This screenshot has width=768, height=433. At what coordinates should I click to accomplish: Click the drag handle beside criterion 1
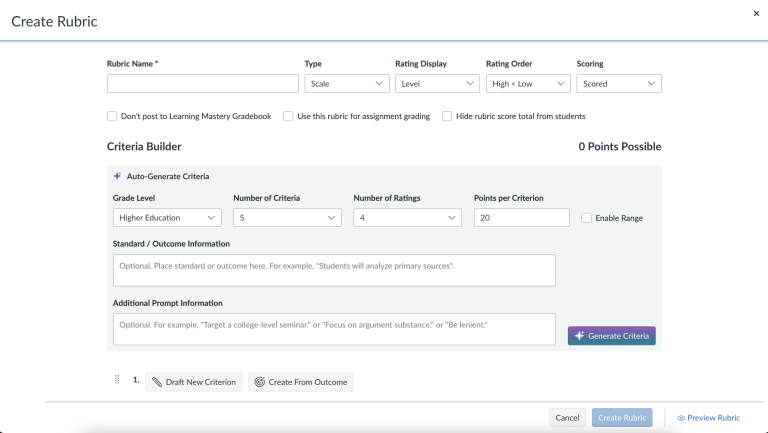point(117,380)
